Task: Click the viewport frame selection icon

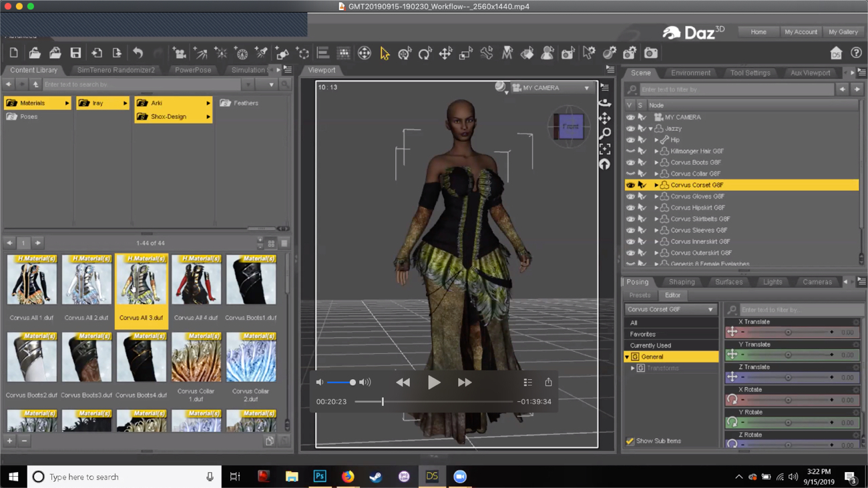Action: click(605, 149)
